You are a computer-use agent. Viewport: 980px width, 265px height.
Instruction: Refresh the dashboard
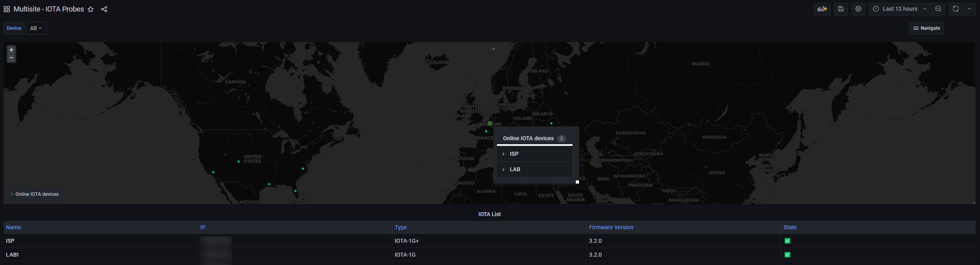coord(956,9)
